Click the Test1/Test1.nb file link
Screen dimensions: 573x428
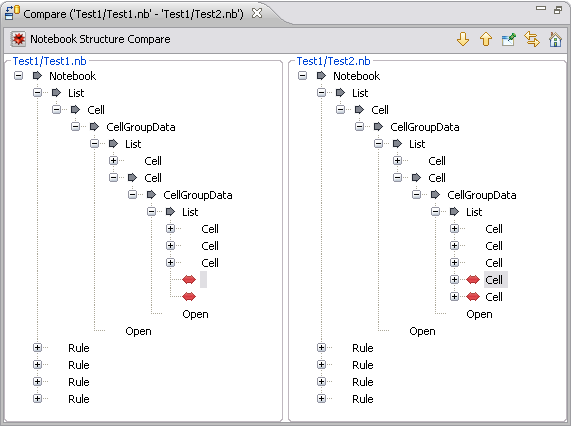tap(50, 61)
